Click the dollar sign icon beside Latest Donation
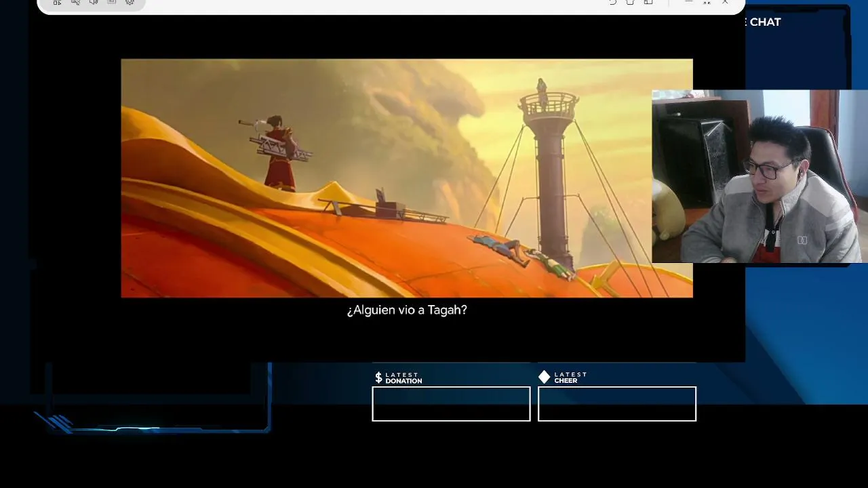The image size is (868, 488). point(378,378)
